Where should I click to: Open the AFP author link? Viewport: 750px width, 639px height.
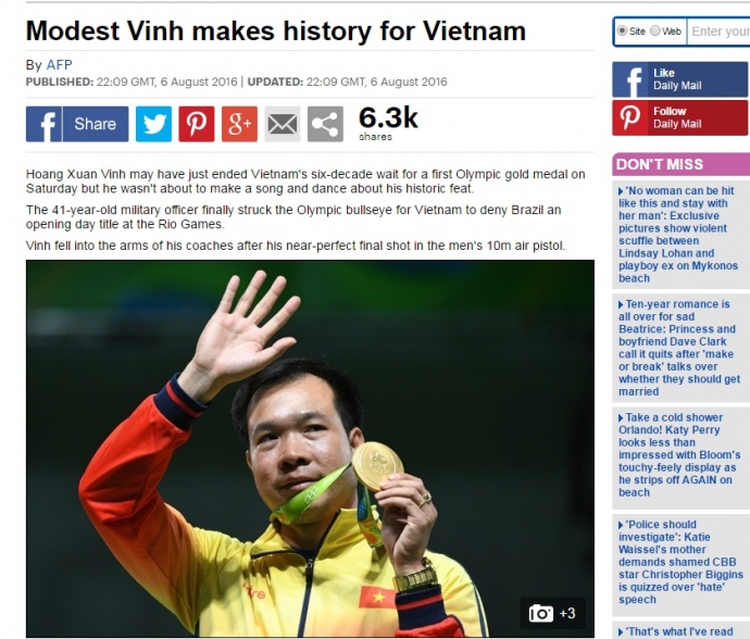point(59,65)
